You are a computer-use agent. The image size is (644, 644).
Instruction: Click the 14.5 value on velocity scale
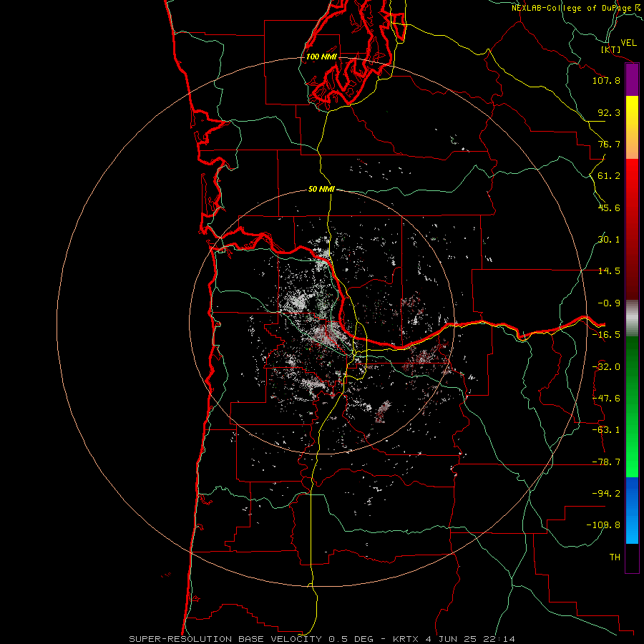coord(609,271)
